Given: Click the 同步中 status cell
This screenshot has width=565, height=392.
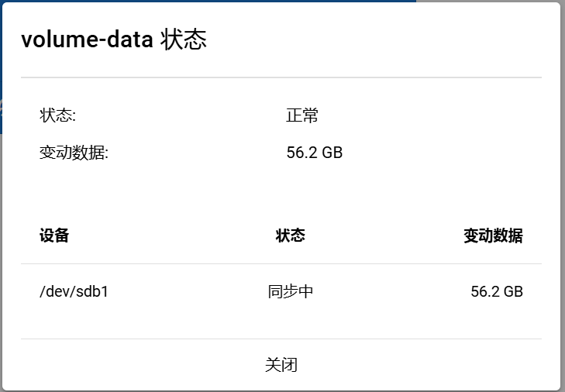Looking at the screenshot, I should (291, 292).
